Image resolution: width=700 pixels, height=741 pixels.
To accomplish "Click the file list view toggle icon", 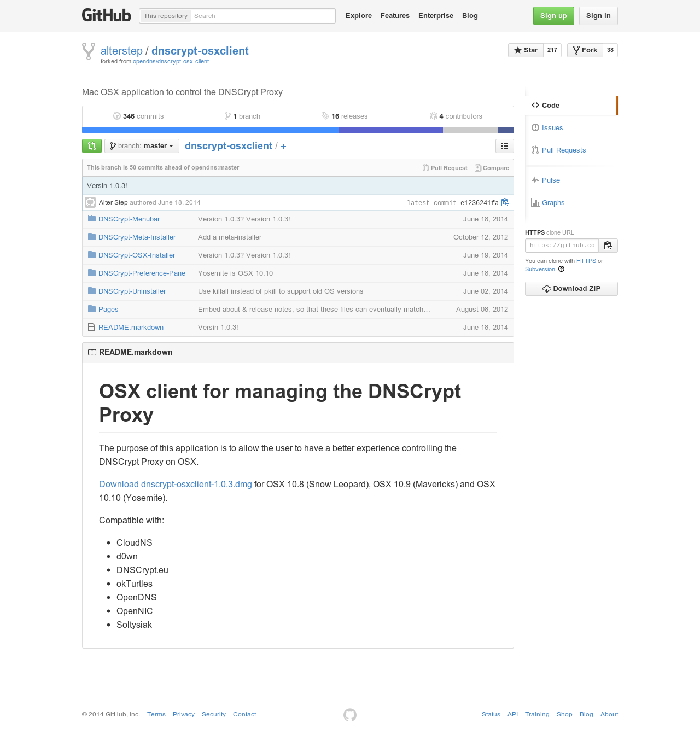I will [x=505, y=146].
